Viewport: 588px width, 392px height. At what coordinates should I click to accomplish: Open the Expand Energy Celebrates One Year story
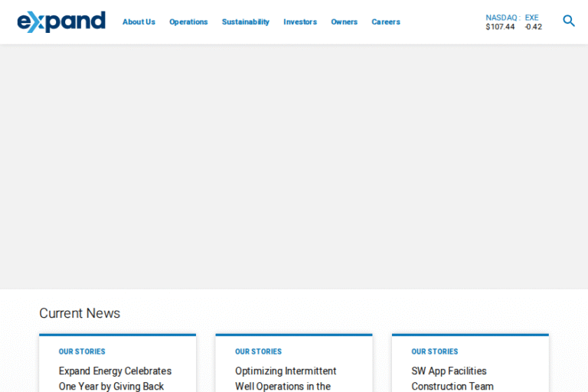click(115, 378)
